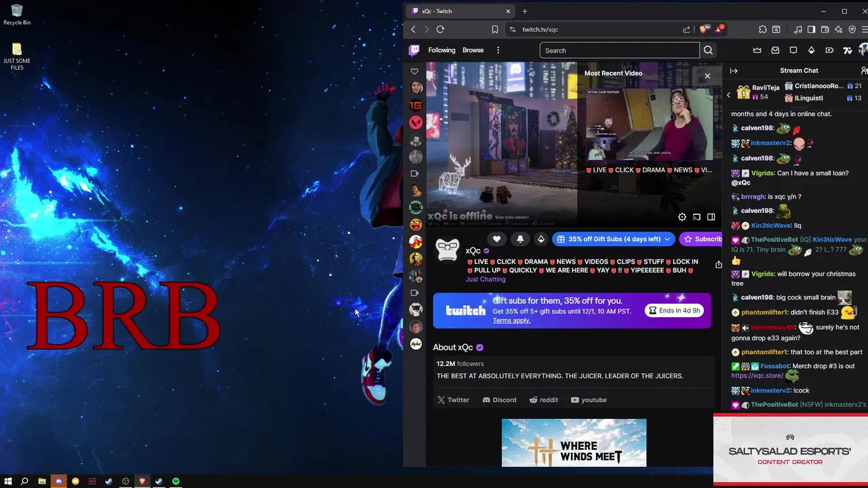
Task: Play the Most Recent Video thumbnail
Action: 649,124
